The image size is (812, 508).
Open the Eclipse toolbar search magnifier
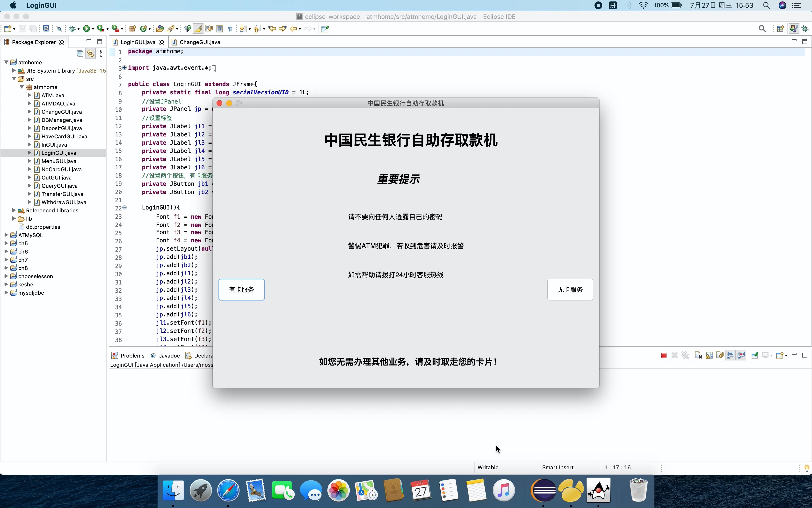762,29
